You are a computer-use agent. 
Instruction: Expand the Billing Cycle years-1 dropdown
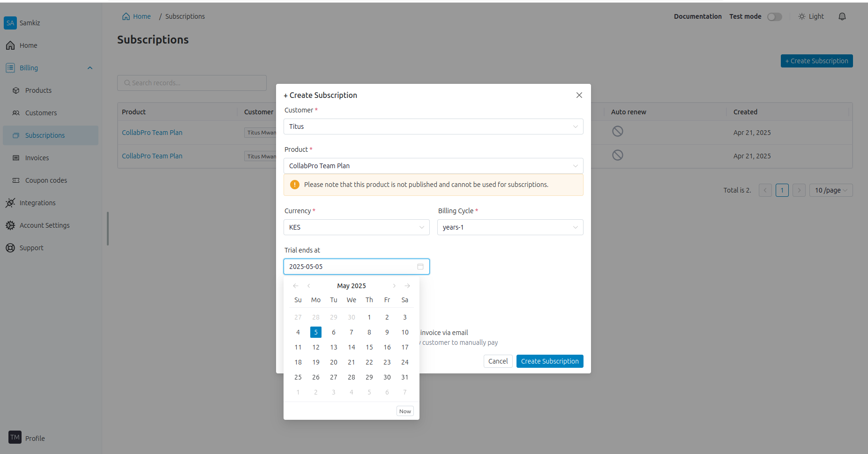point(509,227)
